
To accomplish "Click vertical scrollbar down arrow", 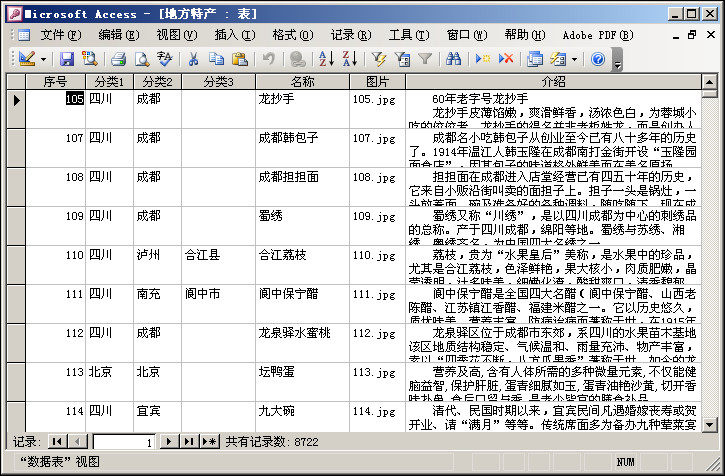I will point(709,424).
